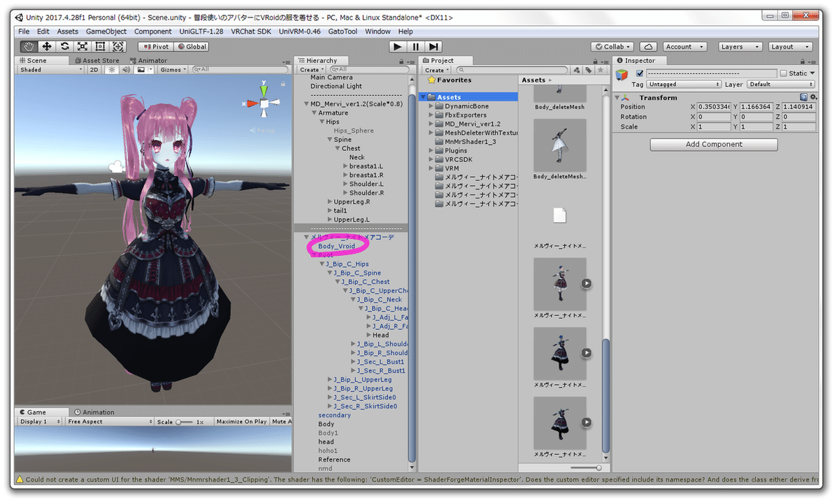
Task: Open the Tag dropdown set to Untagged
Action: point(683,84)
